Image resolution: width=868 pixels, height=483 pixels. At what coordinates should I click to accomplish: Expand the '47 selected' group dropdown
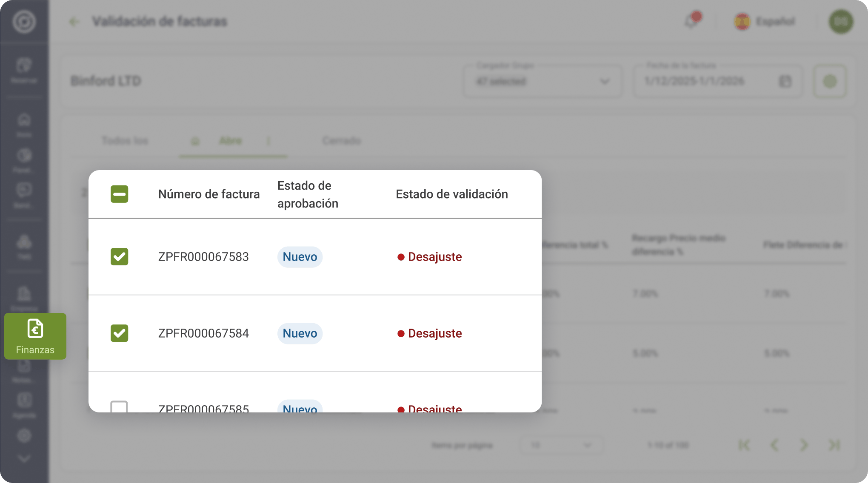pos(542,81)
